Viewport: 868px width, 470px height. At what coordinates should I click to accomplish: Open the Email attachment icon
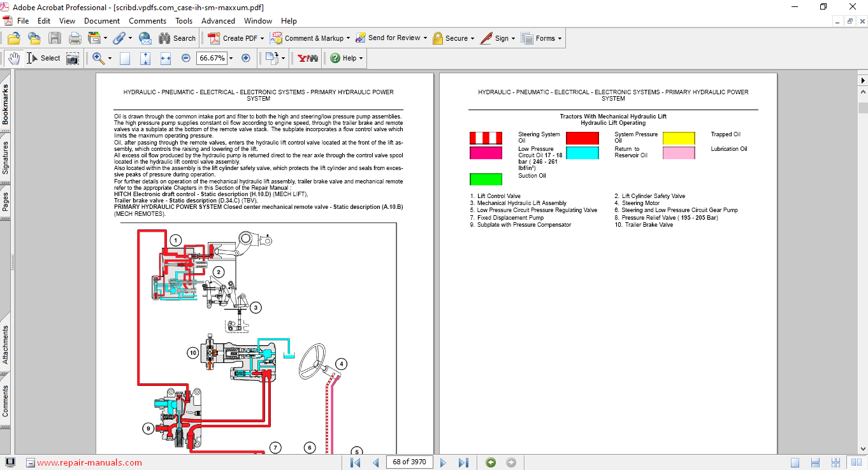tap(145, 38)
